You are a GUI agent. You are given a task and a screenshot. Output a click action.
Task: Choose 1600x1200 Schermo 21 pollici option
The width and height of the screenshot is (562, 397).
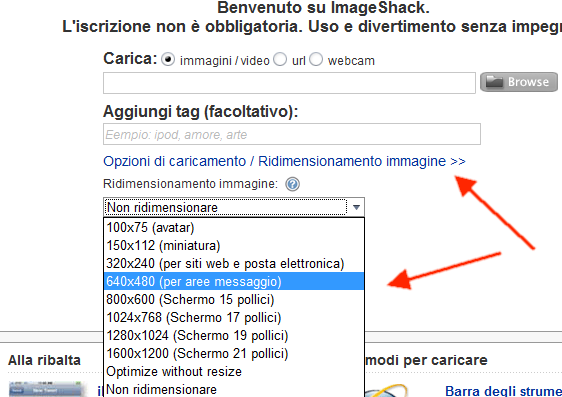(x=234, y=353)
